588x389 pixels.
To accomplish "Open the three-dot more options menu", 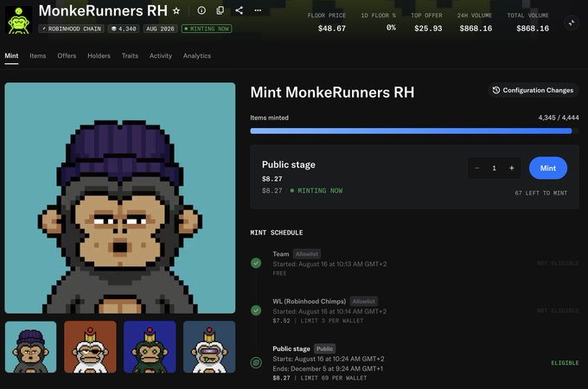I will pos(258,10).
